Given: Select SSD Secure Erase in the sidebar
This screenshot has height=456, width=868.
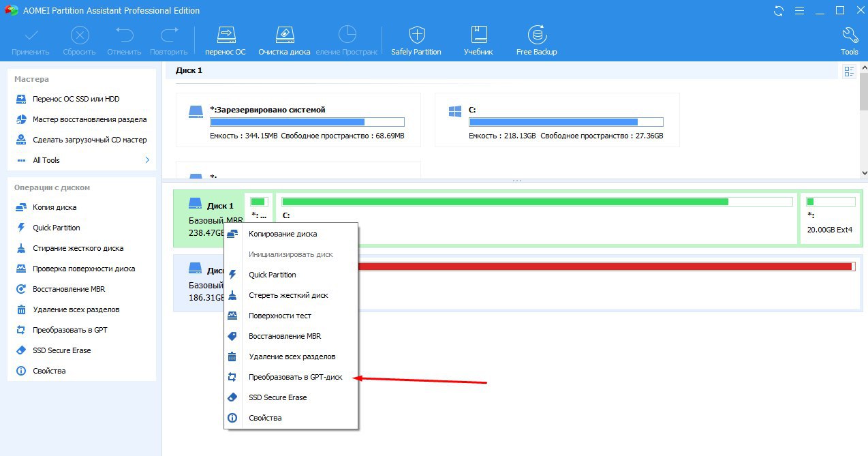Looking at the screenshot, I should [61, 350].
